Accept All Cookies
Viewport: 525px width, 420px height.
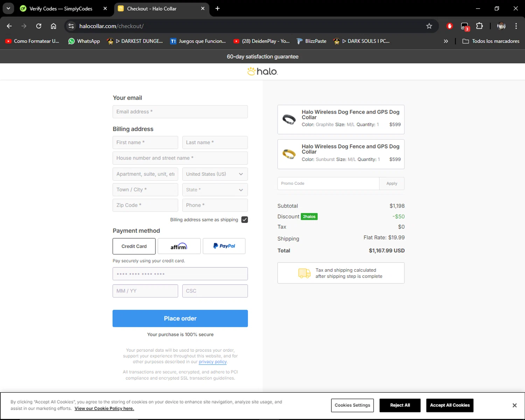coord(450,405)
